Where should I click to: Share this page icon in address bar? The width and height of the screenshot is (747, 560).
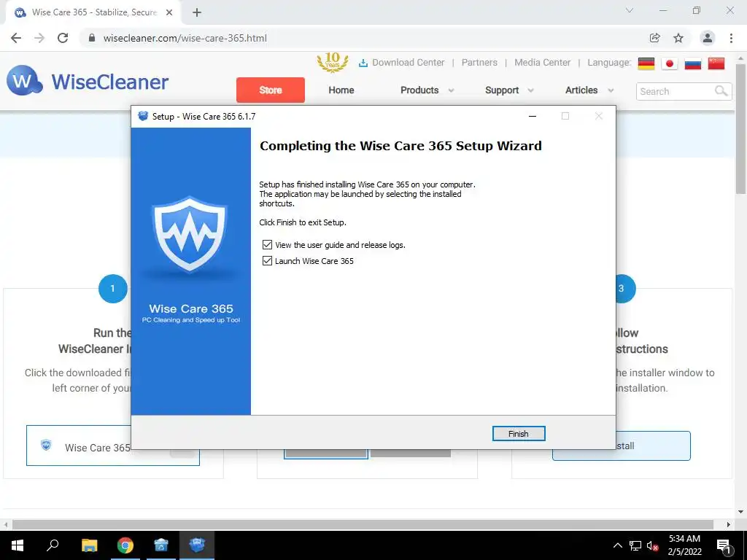point(655,38)
